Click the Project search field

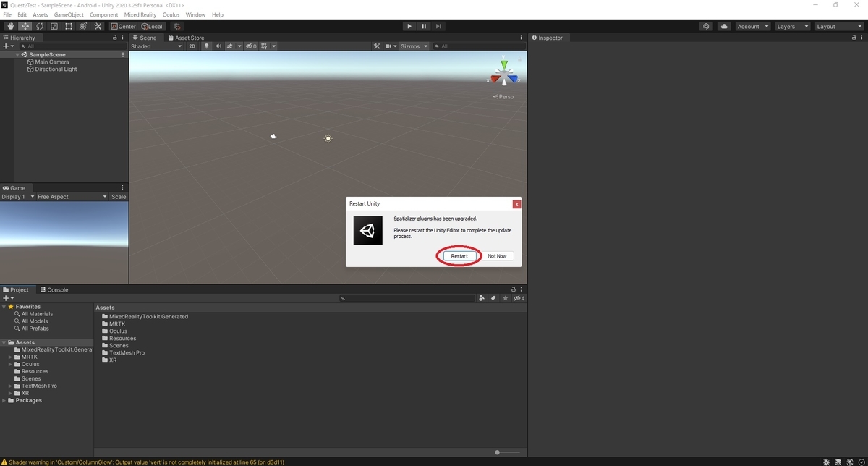coord(407,298)
